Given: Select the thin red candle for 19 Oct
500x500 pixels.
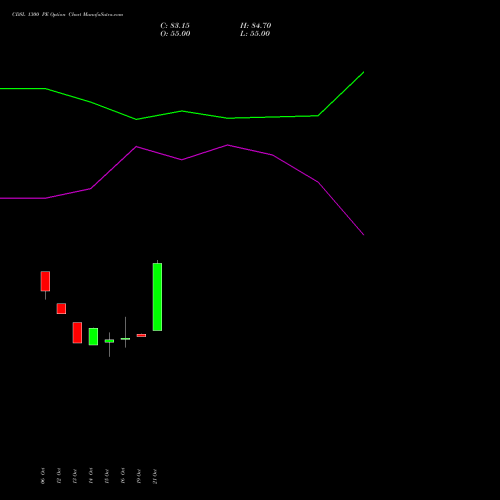Looking at the screenshot, I should (x=141, y=335).
